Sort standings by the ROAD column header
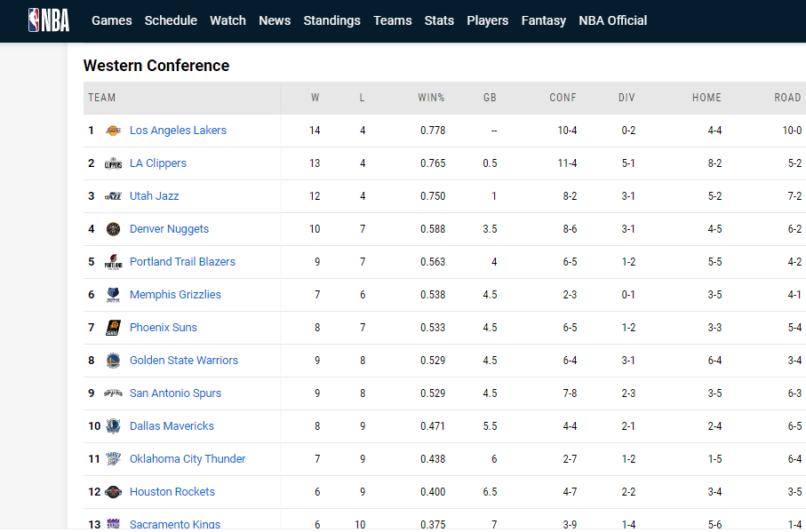 coord(787,98)
